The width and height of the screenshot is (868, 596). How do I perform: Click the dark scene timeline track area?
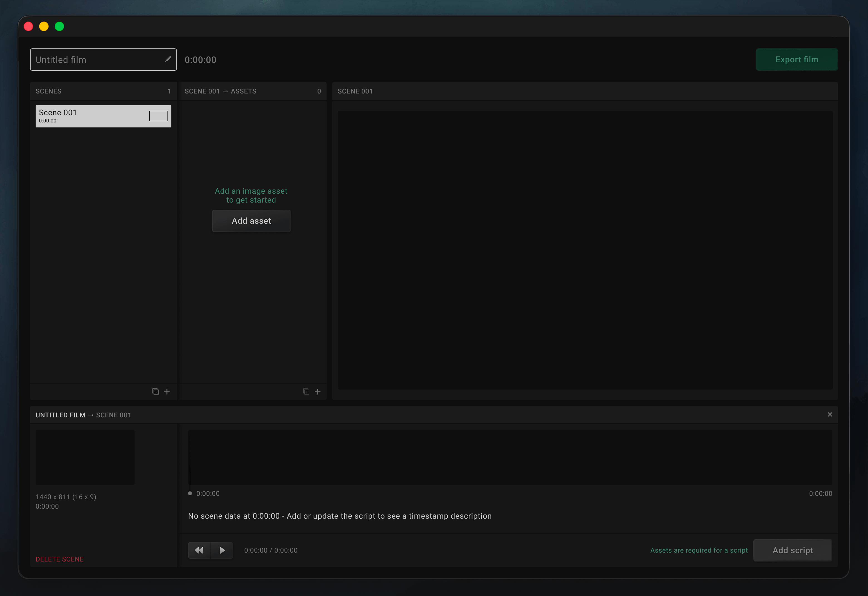coord(511,457)
